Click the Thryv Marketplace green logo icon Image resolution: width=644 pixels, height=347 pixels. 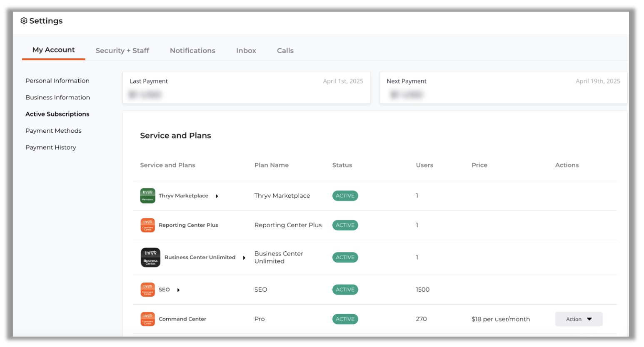(x=148, y=196)
